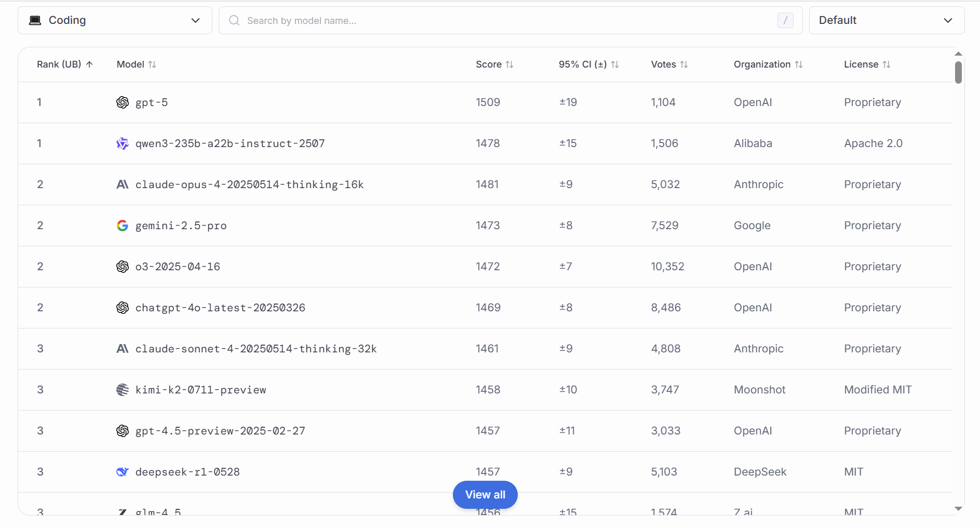Click the Google logo beside gemini-2.5-pro
This screenshot has width=980, height=527.
point(123,226)
